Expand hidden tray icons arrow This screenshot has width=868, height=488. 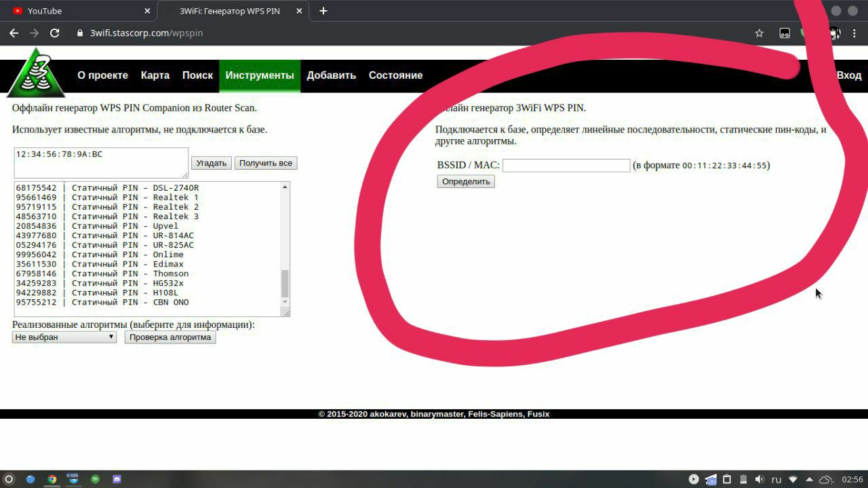[810, 479]
